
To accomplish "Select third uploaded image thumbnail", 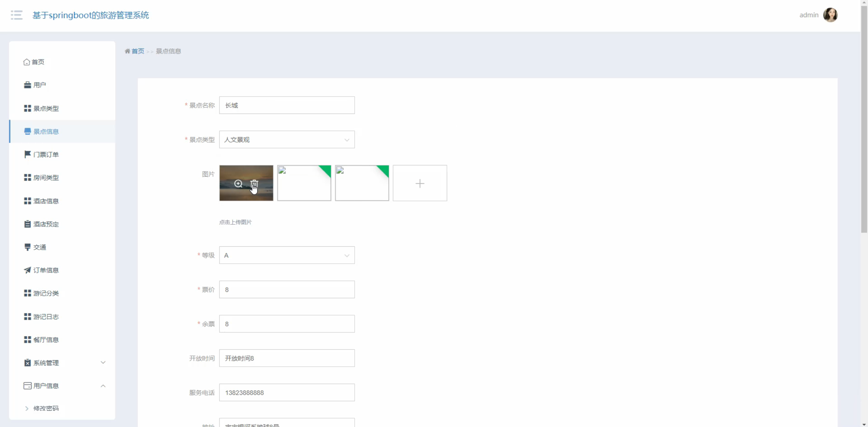I will [362, 183].
